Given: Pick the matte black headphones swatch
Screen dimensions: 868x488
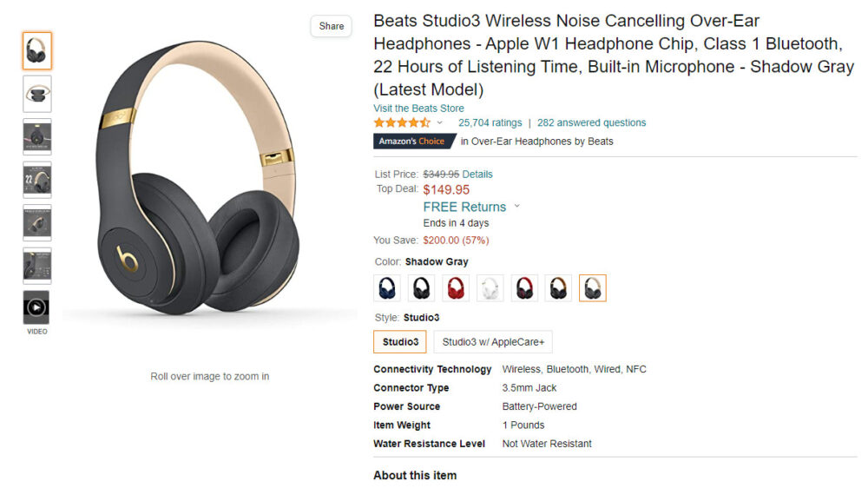Looking at the screenshot, I should pyautogui.click(x=421, y=288).
